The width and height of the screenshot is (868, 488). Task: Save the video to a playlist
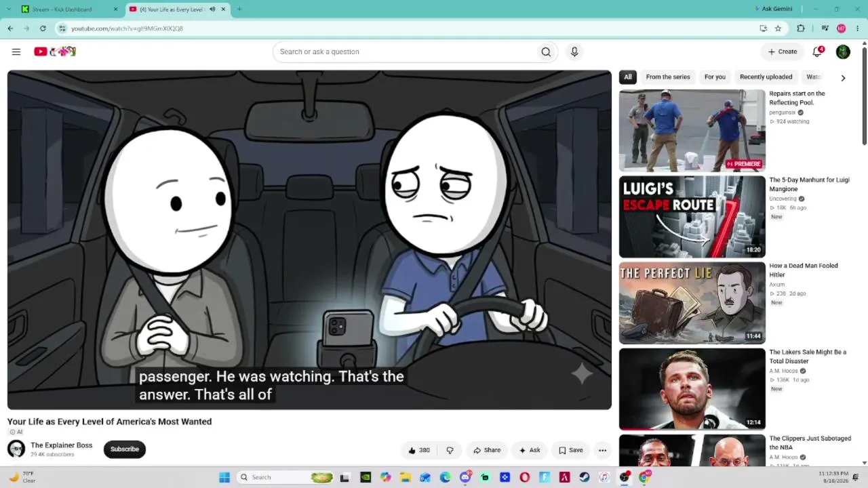click(570, 450)
